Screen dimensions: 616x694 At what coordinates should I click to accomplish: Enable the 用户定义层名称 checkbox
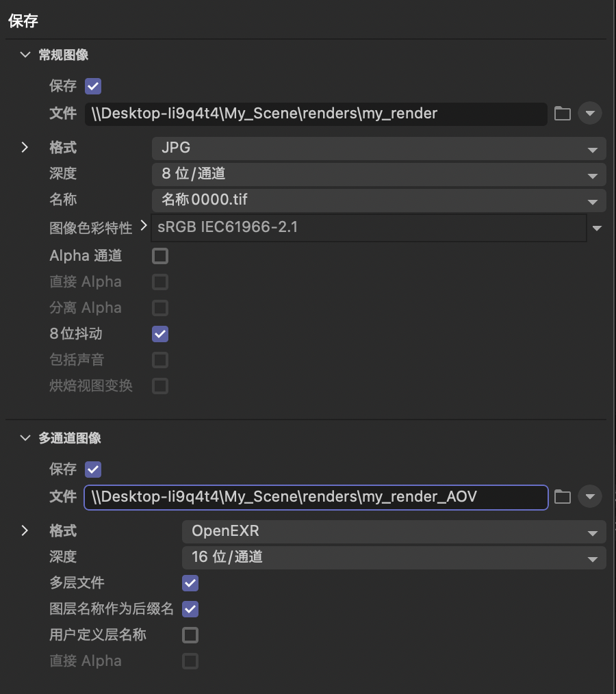[190, 635]
